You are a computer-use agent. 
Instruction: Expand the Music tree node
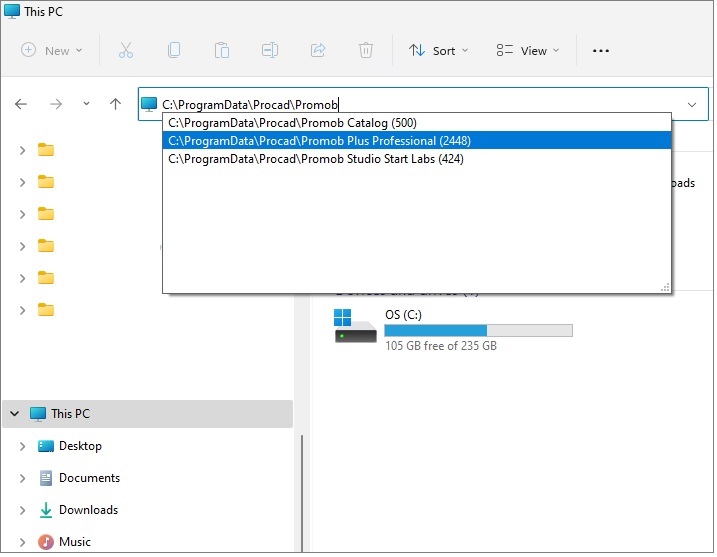tap(22, 543)
